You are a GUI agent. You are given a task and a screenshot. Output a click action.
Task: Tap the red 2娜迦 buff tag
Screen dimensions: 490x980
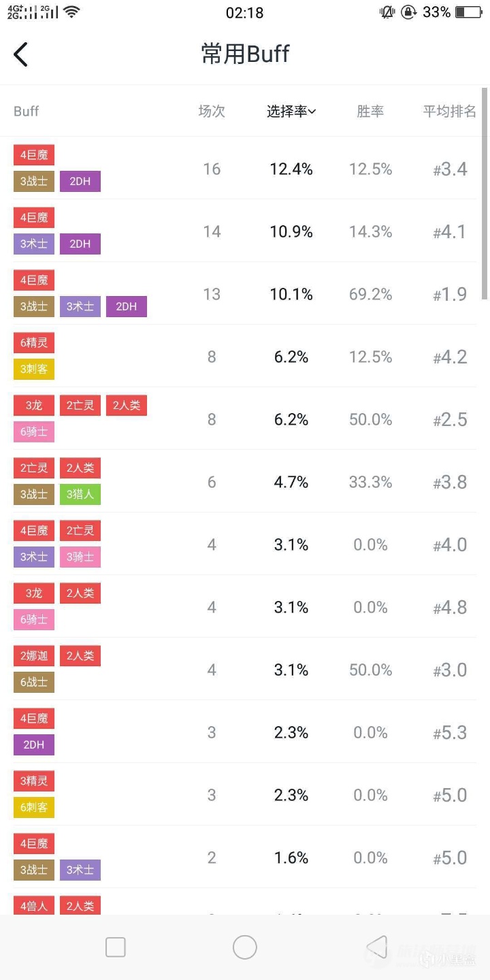[34, 656]
